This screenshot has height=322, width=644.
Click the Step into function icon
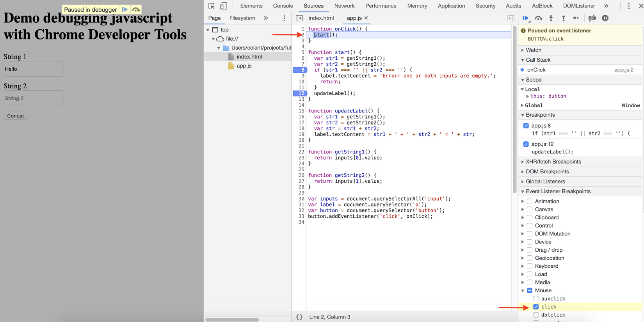551,18
